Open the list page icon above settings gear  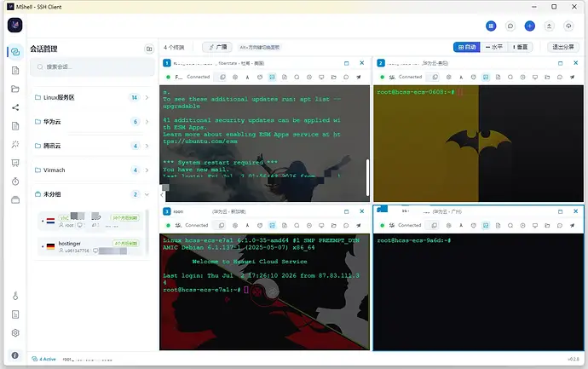point(15,314)
